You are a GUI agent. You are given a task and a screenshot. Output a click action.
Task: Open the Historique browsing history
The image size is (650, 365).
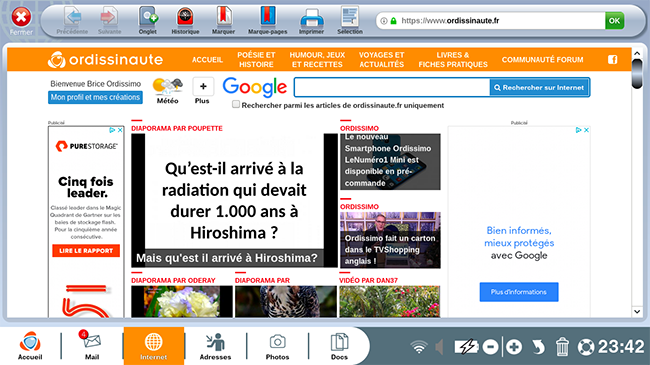(x=185, y=20)
